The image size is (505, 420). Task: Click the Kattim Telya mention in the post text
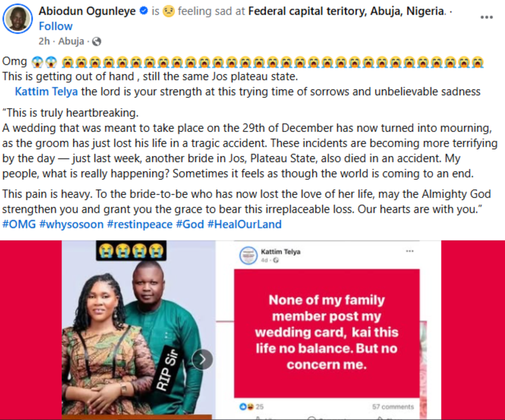pyautogui.click(x=46, y=92)
